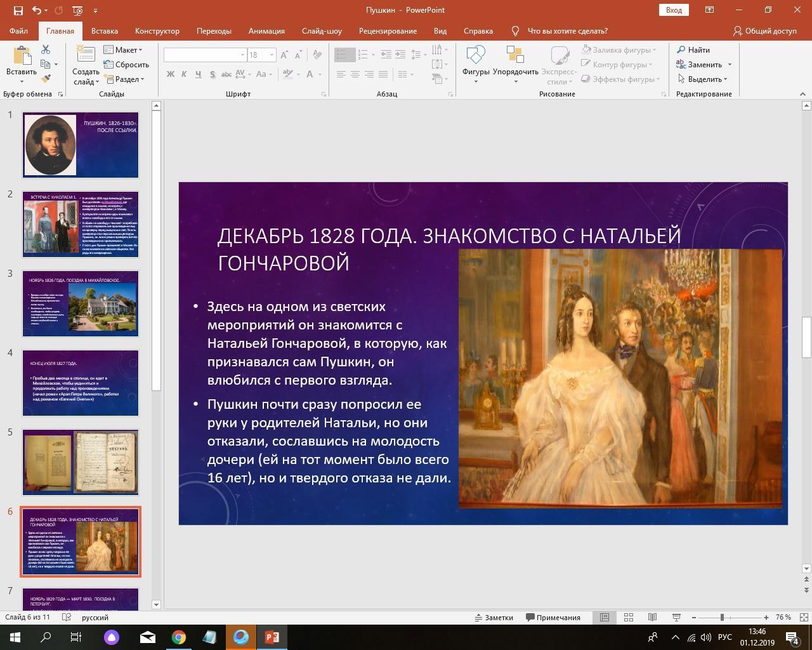This screenshot has height=650, width=812.
Task: Click the Найти search button
Action: pos(693,50)
